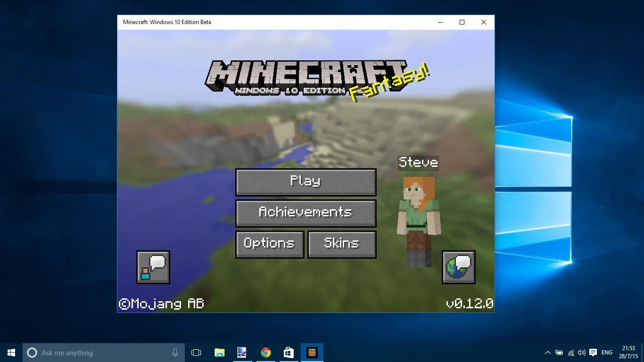Viewport: 644px width, 362px height.
Task: Show hidden system tray icons
Action: coord(548,353)
